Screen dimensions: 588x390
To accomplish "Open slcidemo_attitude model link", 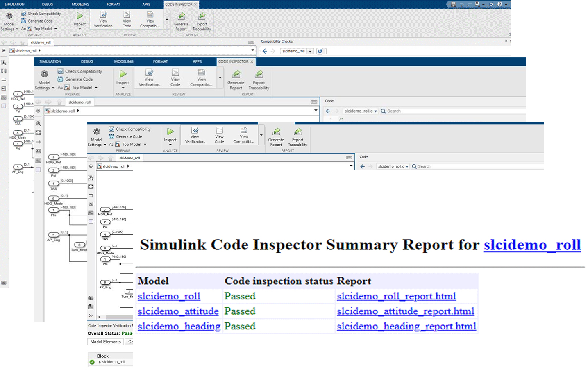I will (178, 311).
